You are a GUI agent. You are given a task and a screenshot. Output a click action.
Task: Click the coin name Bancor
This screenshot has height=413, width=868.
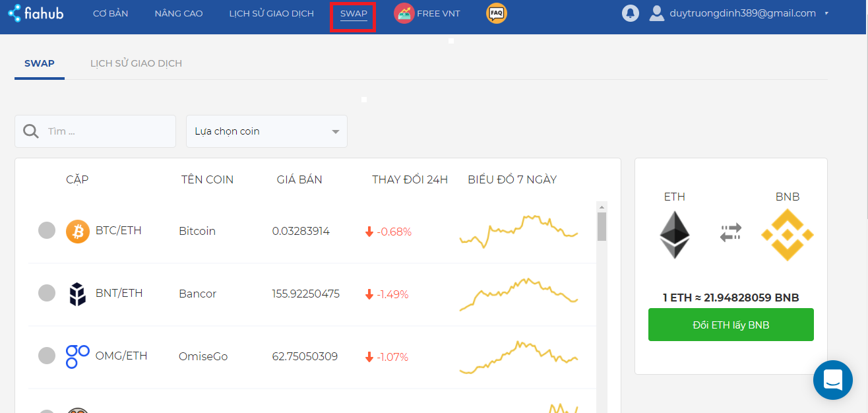(x=198, y=294)
